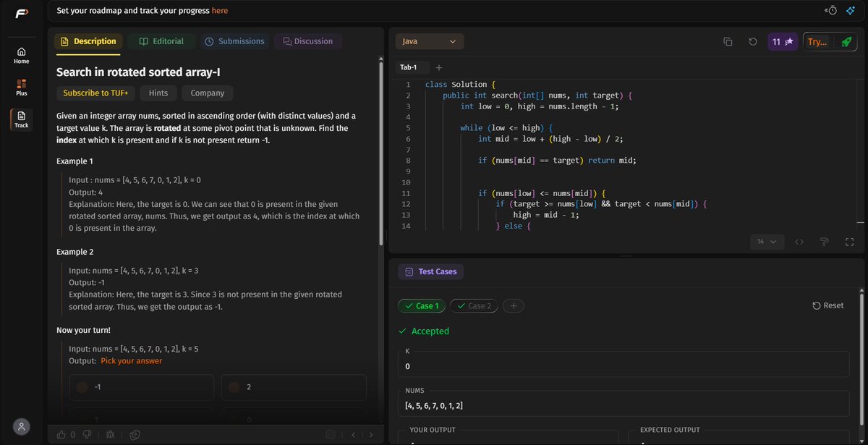Click the Try... run button
The height and width of the screenshot is (445, 868).
(817, 42)
